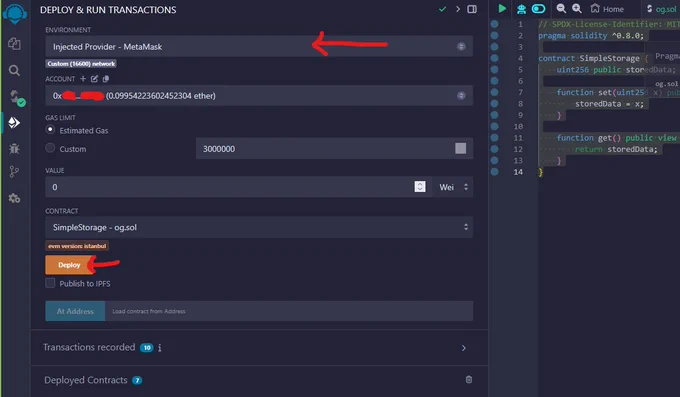Toggle breakpoint dot on editor line 8

(494, 103)
